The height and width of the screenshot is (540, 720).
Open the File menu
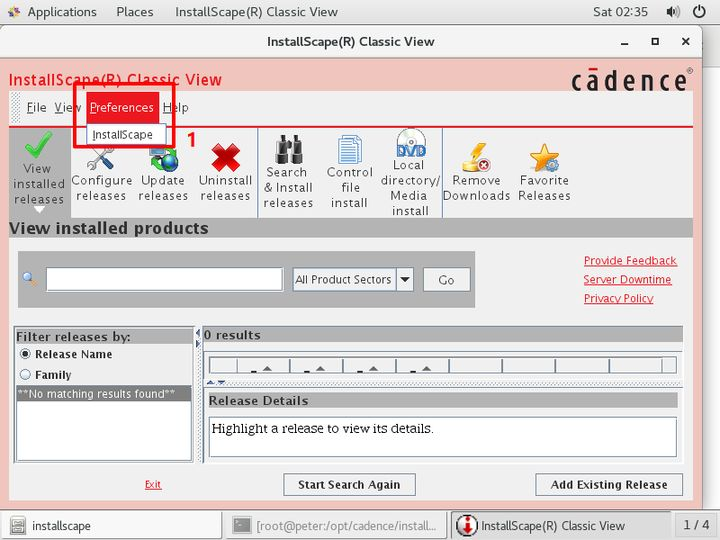point(36,107)
